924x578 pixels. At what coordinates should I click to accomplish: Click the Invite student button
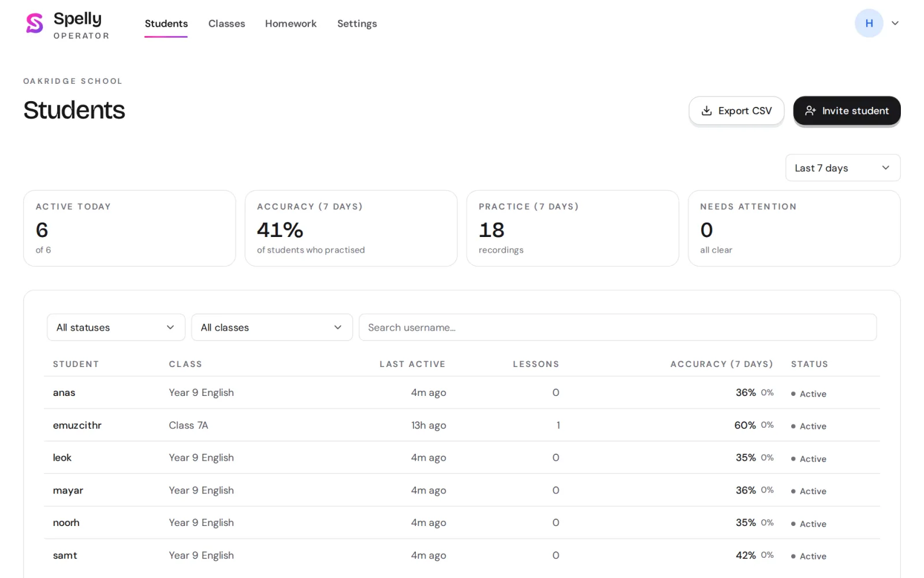click(847, 110)
